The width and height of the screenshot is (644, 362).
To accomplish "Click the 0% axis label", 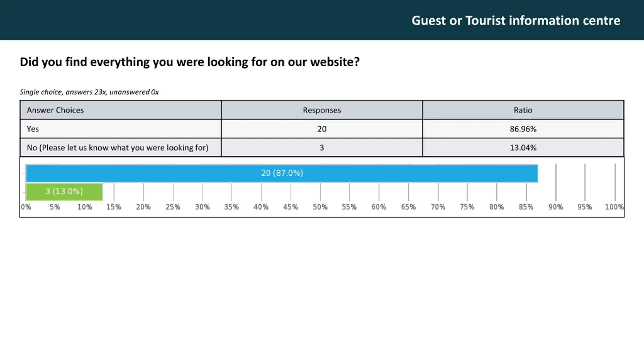I will (x=26, y=207).
